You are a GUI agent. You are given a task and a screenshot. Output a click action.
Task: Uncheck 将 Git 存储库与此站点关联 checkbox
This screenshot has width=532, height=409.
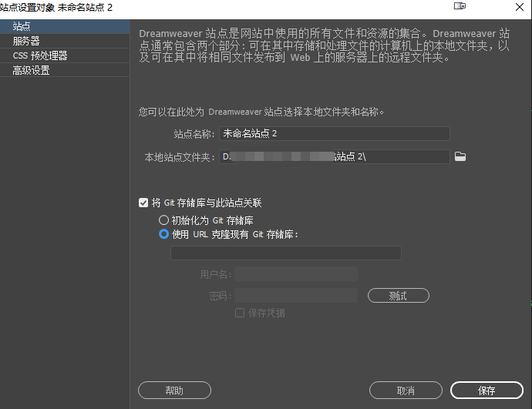[143, 203]
